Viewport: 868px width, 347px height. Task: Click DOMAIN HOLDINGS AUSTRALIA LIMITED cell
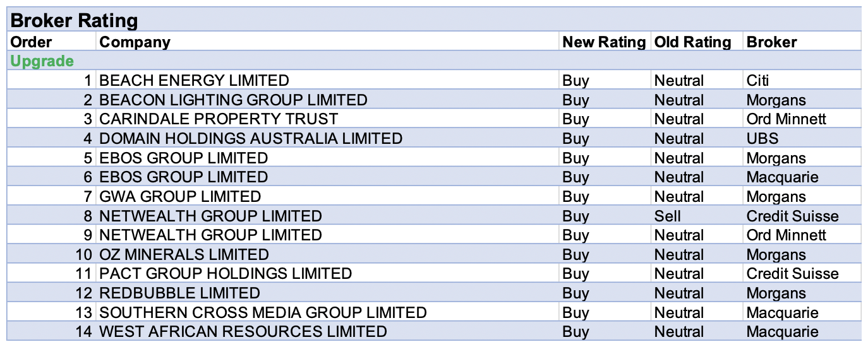[251, 139]
